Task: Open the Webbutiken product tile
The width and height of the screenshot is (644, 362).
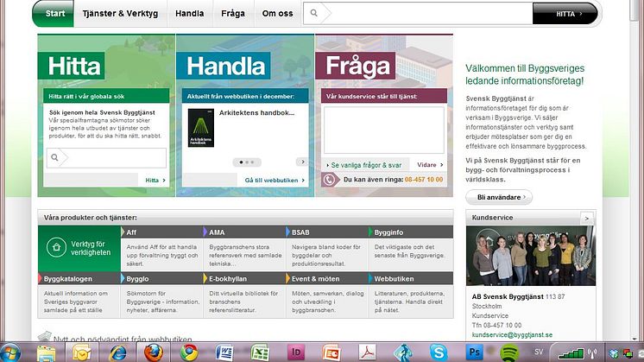Action: coord(411,295)
